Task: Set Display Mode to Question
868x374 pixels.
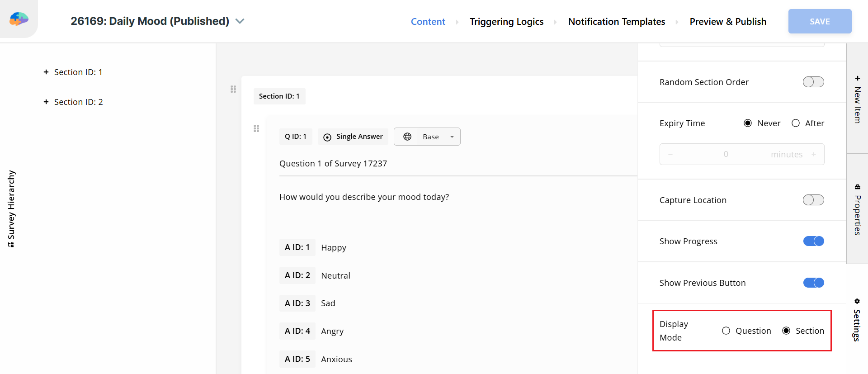Action: [x=726, y=331]
